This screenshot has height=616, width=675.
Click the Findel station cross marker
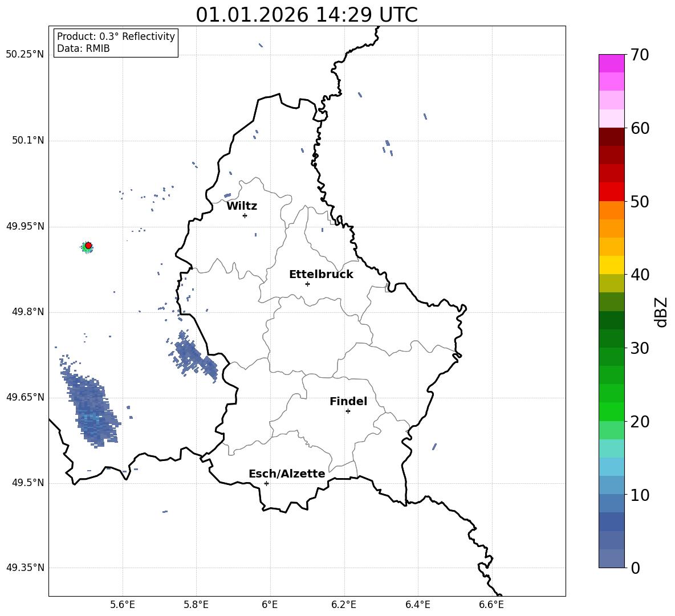pos(348,411)
